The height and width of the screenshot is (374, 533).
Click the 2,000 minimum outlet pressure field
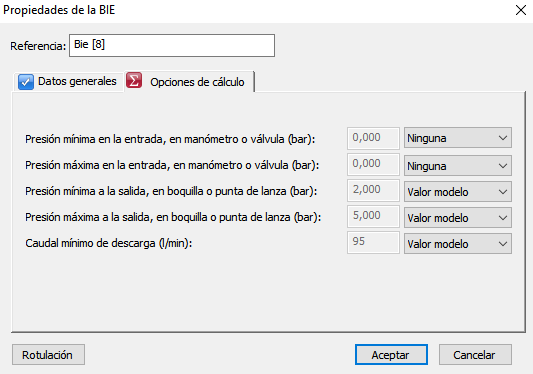coord(373,190)
